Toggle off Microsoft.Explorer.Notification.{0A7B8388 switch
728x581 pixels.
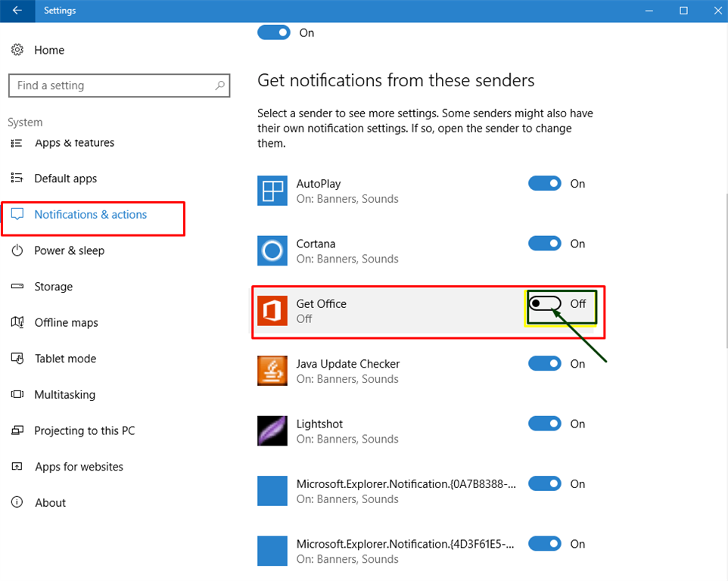click(x=545, y=483)
